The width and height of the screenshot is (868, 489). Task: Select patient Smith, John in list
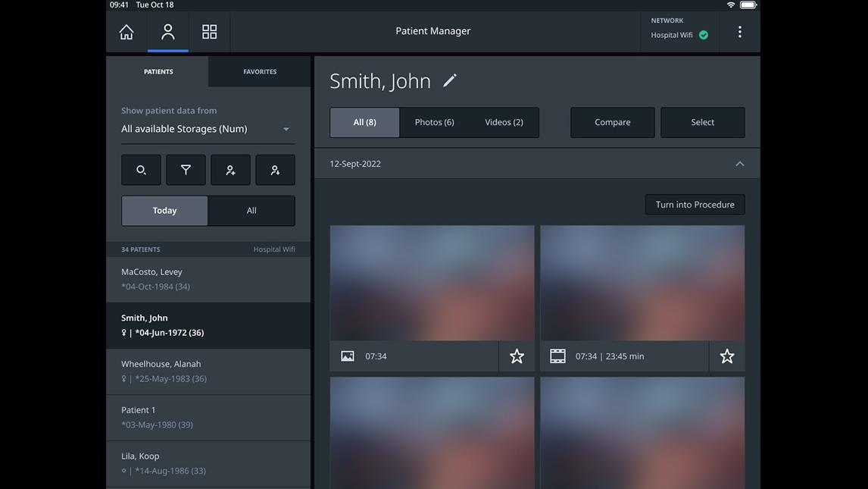(208, 325)
